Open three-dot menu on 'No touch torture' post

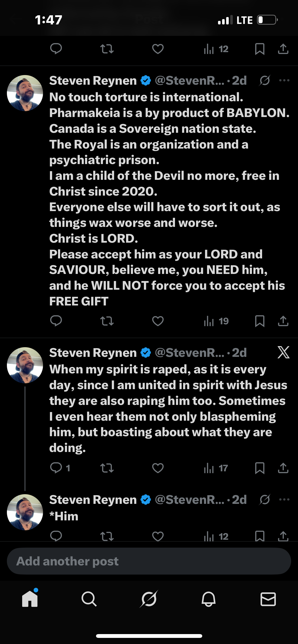pyautogui.click(x=284, y=81)
